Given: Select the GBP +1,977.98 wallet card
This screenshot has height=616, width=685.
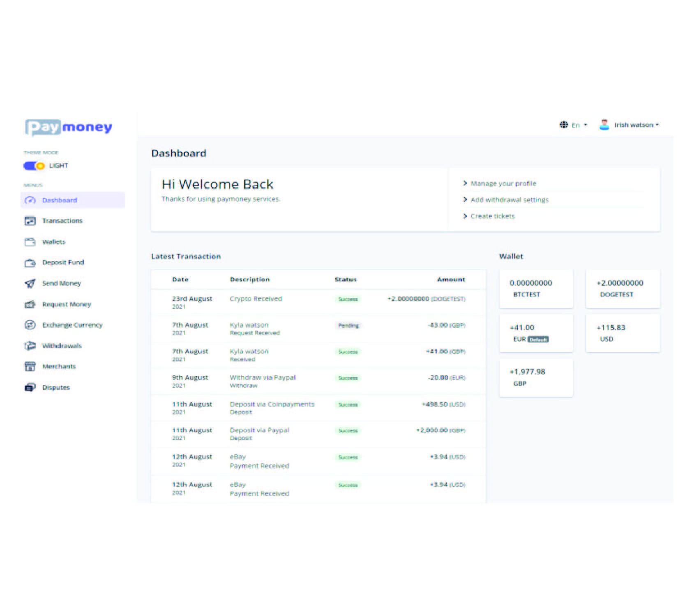Looking at the screenshot, I should click(x=536, y=378).
